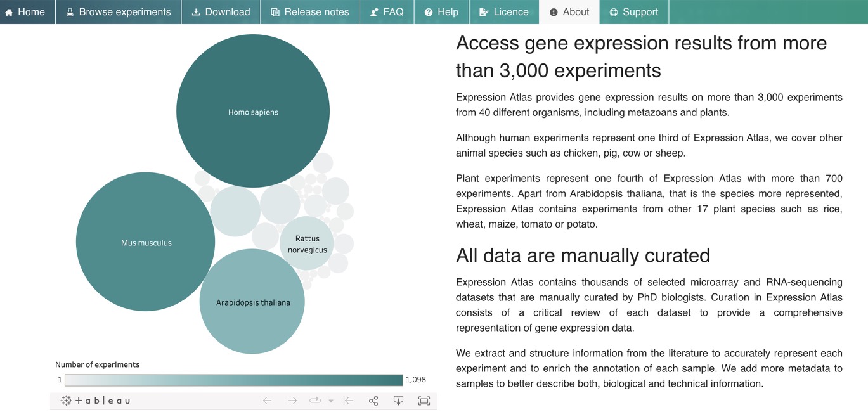
Task: Click the Tableau redo arrow
Action: click(x=292, y=401)
